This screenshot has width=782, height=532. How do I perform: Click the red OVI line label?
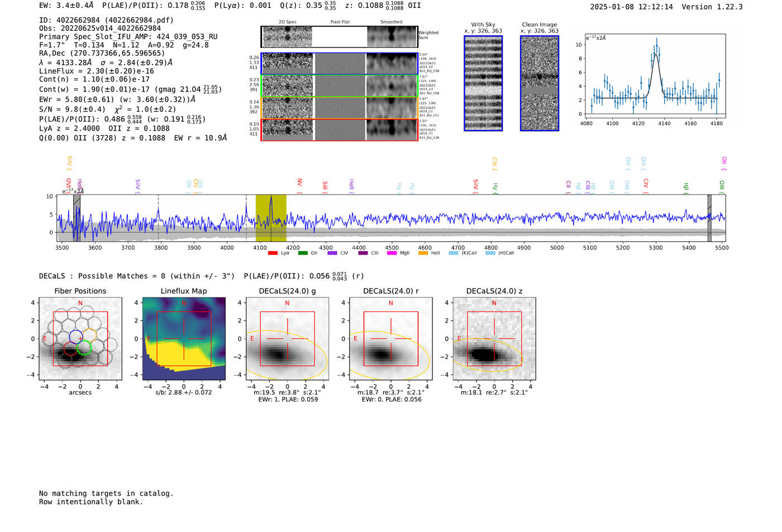(69, 185)
